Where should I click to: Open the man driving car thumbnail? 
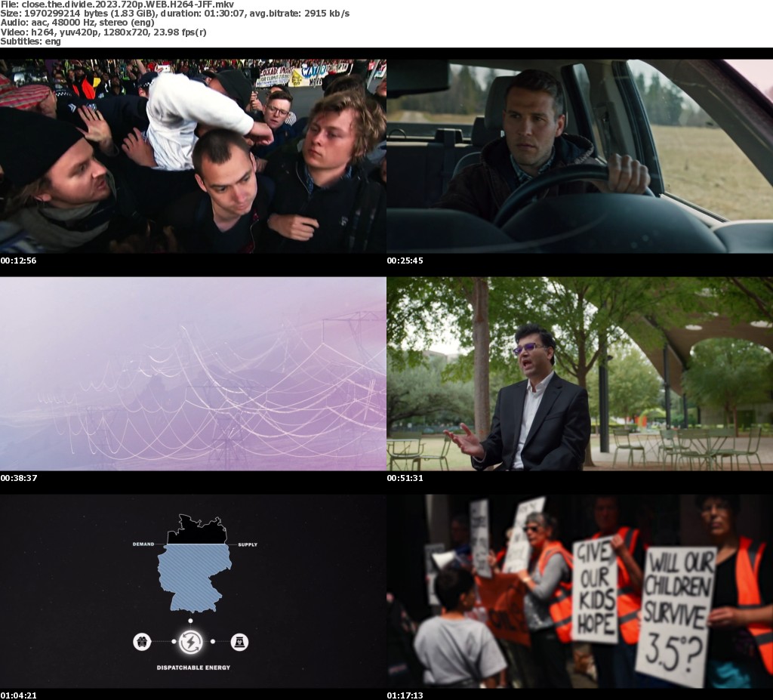[x=580, y=156]
